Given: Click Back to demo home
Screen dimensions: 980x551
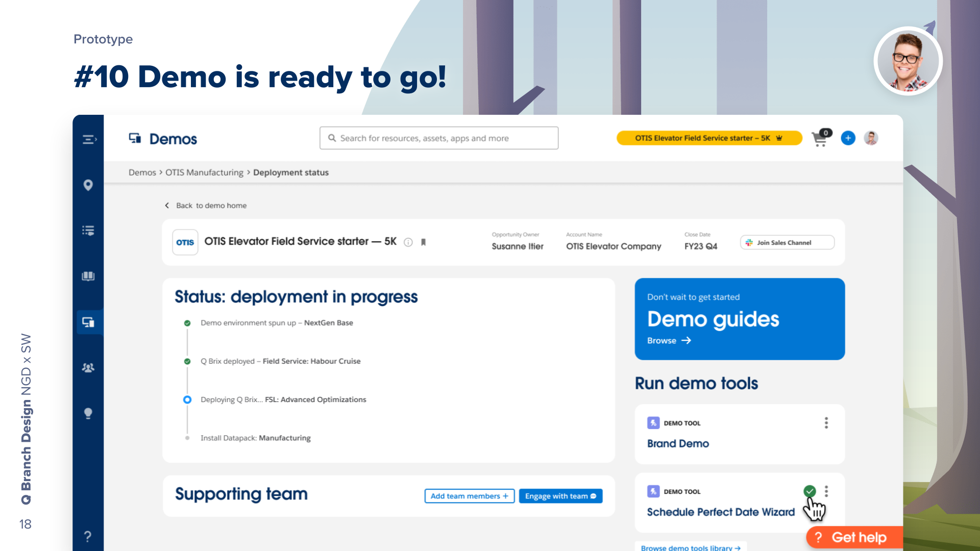Looking at the screenshot, I should coord(206,206).
